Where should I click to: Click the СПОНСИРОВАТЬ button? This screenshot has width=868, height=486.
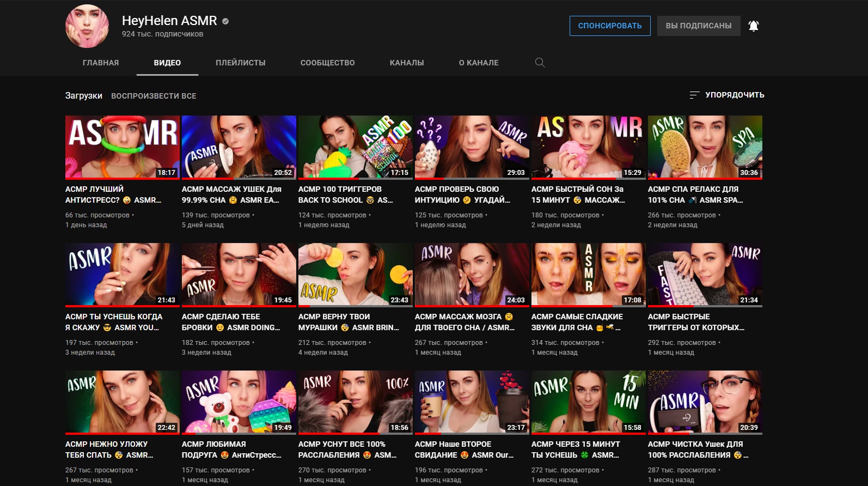[610, 26]
